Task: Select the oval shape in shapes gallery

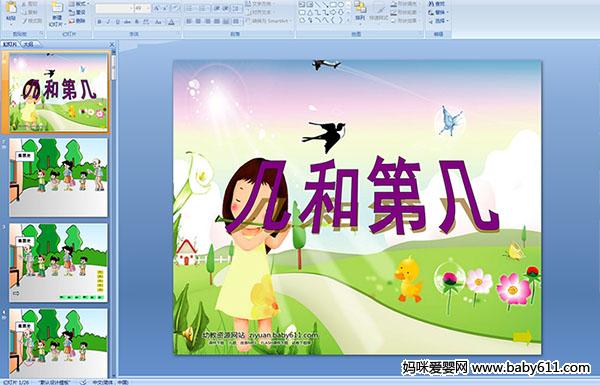Action: point(341,4)
